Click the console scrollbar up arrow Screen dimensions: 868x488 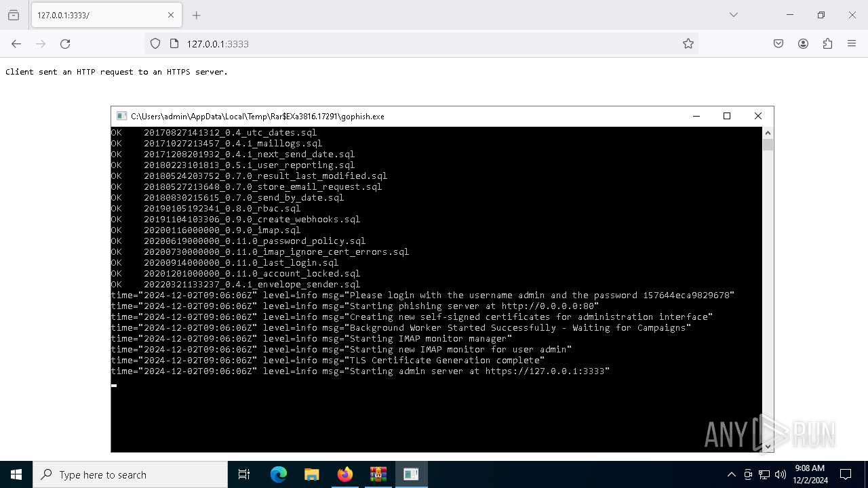[768, 132]
